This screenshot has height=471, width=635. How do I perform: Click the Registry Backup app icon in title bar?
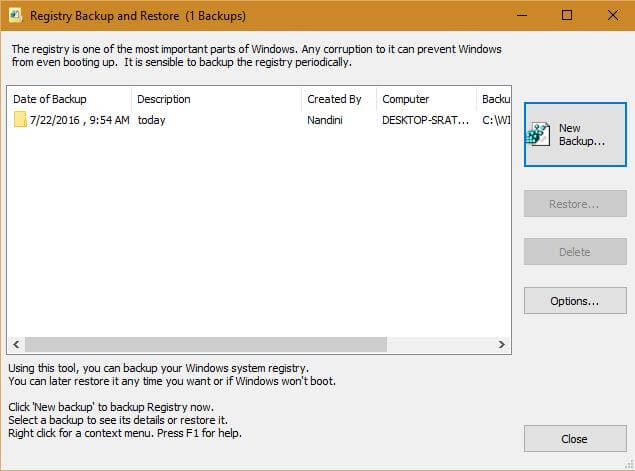pyautogui.click(x=15, y=16)
